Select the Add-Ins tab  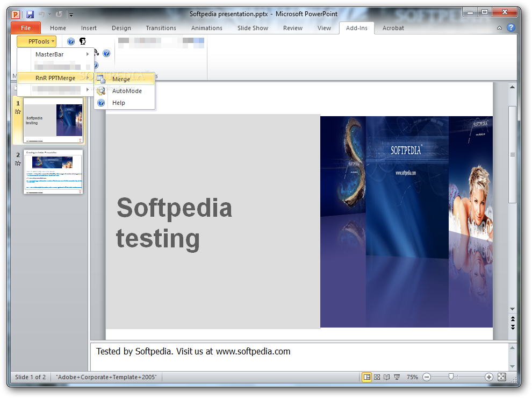point(357,28)
